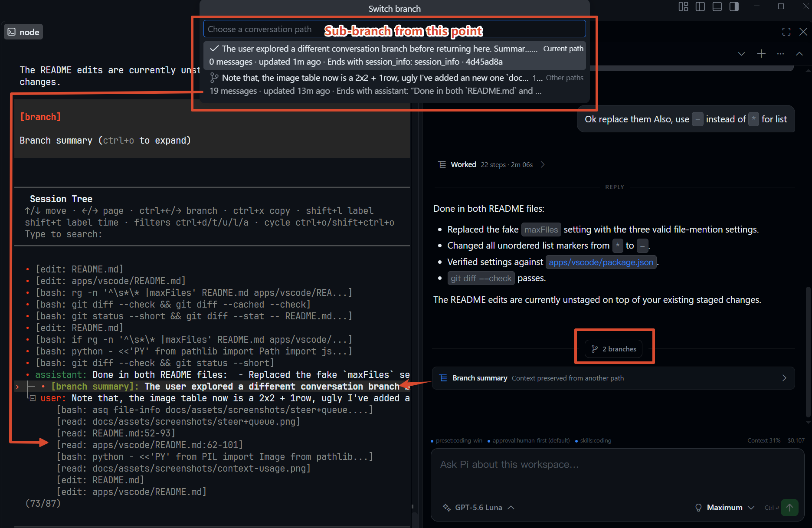Select the node terminal tab
The image size is (812, 528).
(23, 32)
